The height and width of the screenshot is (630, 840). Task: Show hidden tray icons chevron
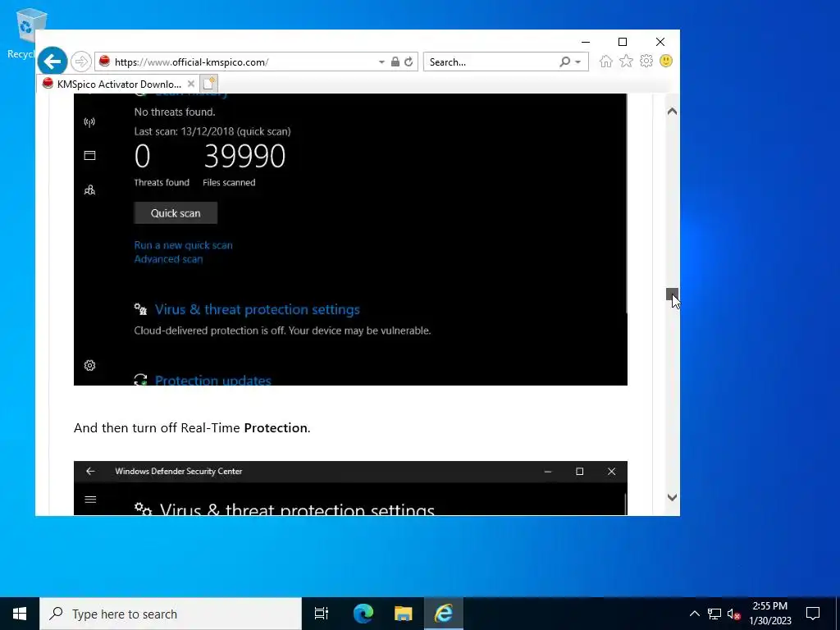(694, 614)
